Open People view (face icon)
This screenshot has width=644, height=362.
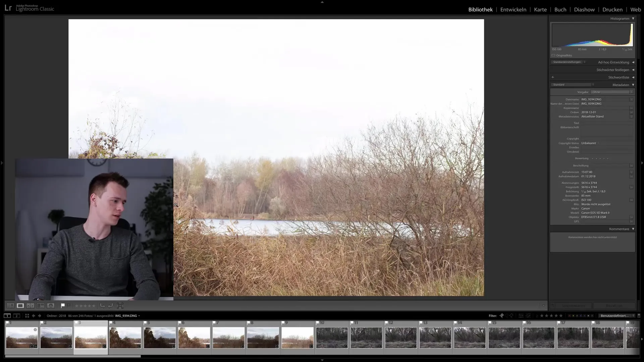pos(51,306)
